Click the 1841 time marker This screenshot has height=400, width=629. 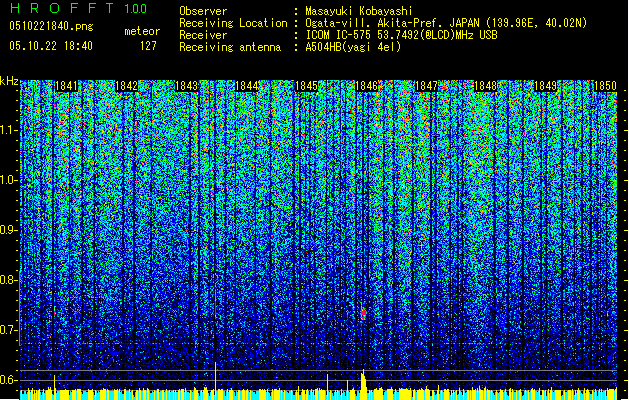click(66, 86)
